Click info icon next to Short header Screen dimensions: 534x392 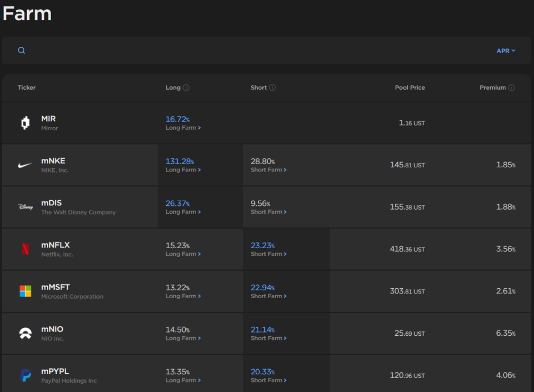(272, 88)
